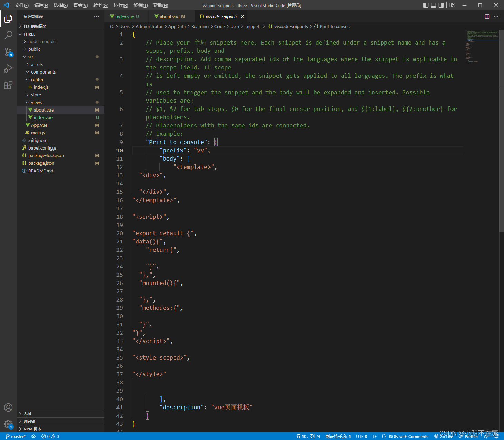This screenshot has width=504, height=440.
Task: Toggle the bottom Panel visibility
Action: pos(433,5)
